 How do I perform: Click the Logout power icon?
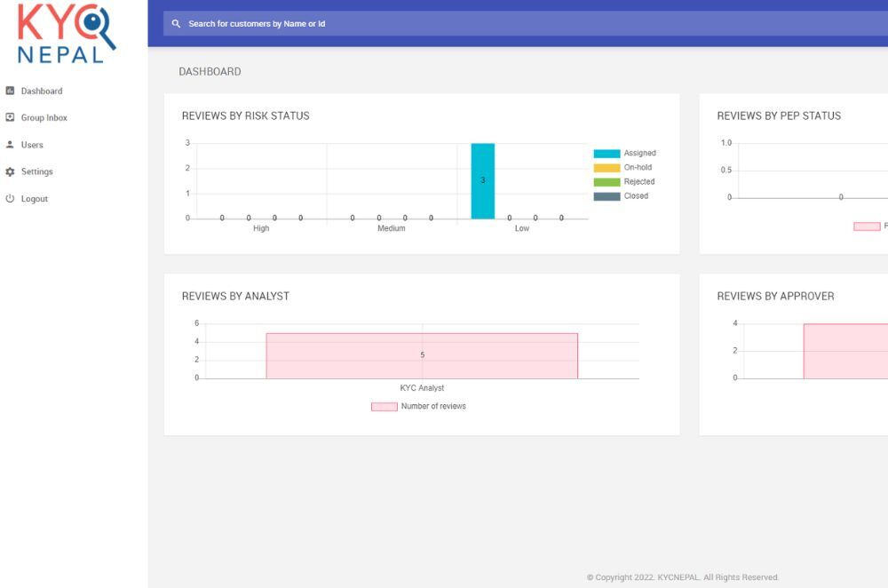click(11, 199)
